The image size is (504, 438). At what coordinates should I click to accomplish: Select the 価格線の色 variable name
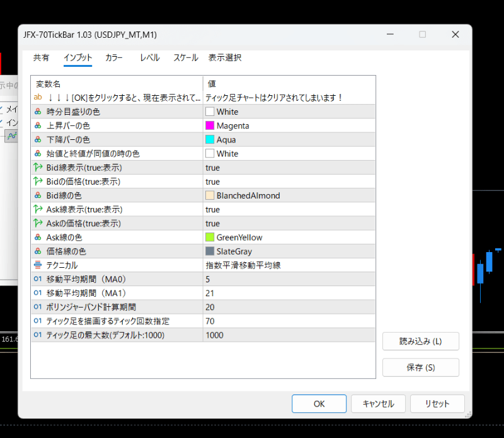66,251
